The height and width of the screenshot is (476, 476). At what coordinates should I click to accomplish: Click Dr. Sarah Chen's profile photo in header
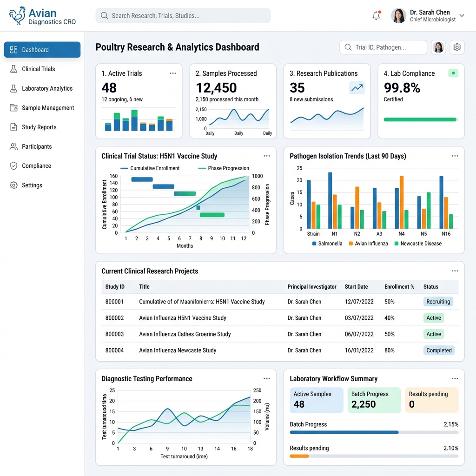click(x=398, y=15)
